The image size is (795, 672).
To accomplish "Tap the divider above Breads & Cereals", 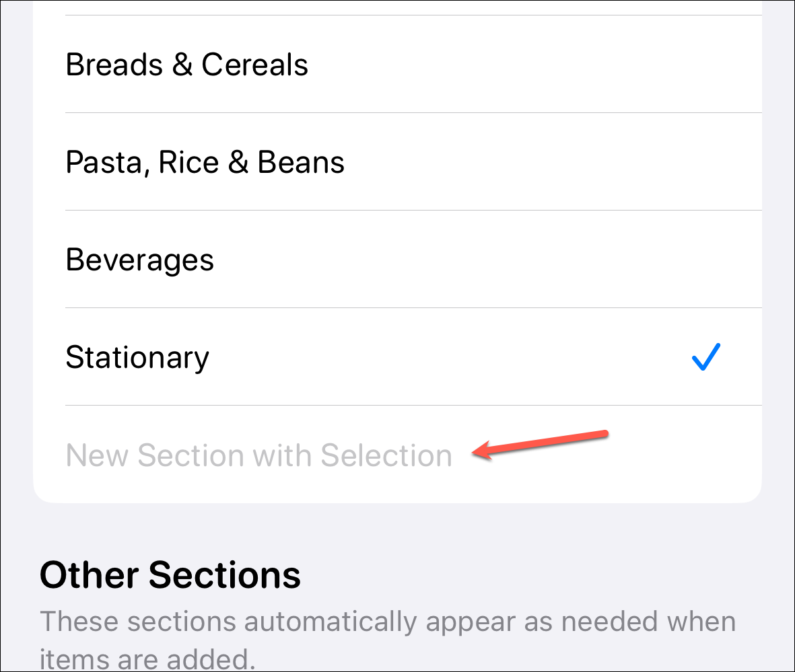I will pos(413,13).
